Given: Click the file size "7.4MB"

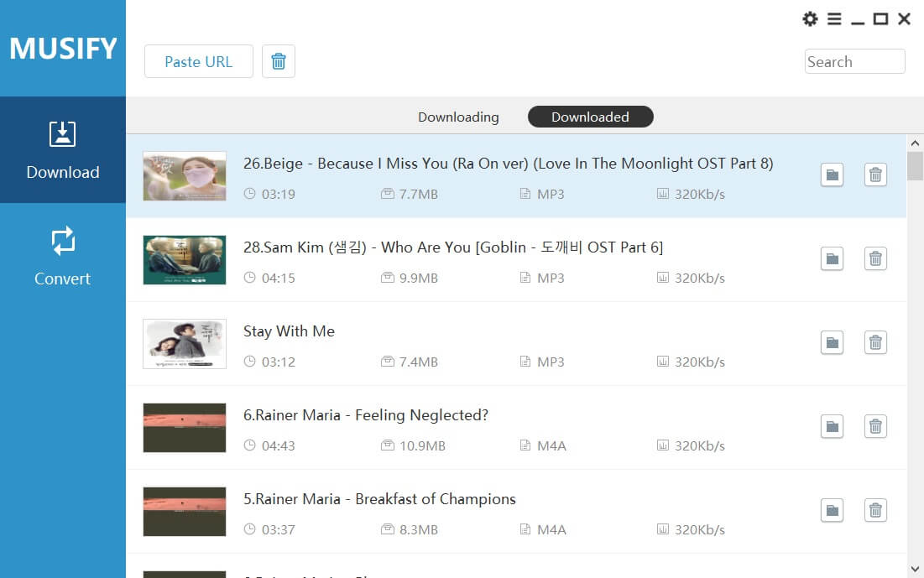Looking at the screenshot, I should click(419, 362).
